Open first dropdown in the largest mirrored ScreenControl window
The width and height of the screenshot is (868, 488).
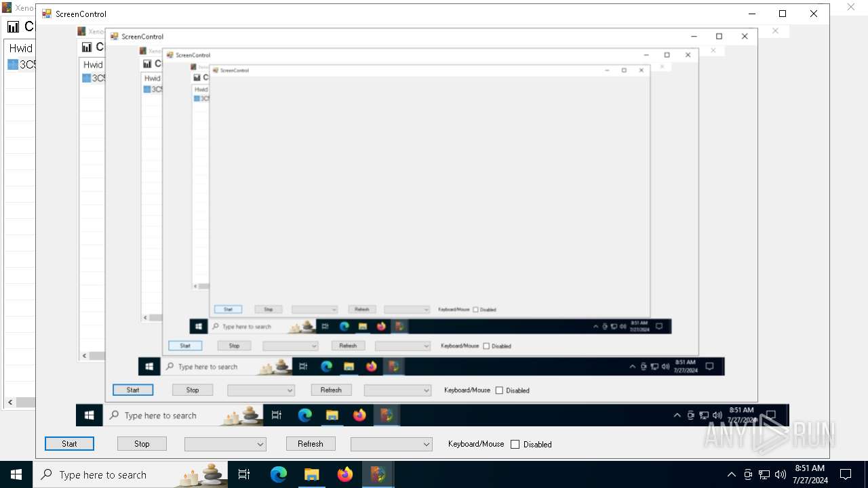[261, 390]
